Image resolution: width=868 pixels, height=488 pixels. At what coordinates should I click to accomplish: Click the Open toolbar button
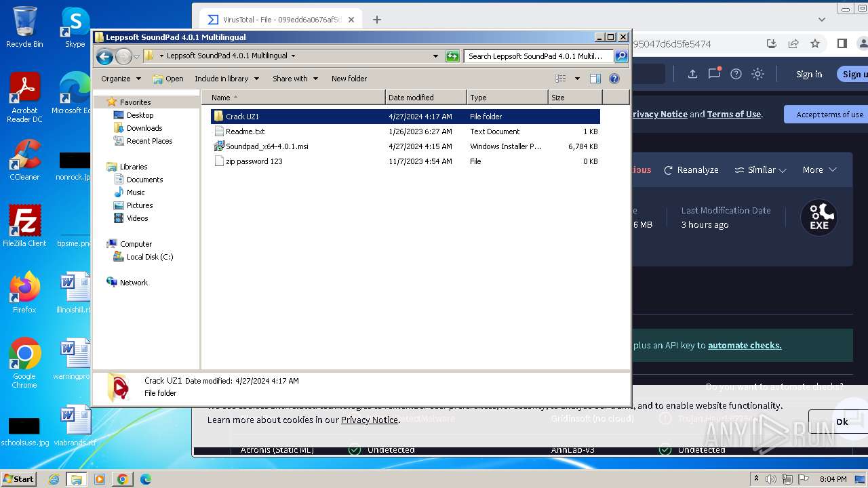click(168, 79)
